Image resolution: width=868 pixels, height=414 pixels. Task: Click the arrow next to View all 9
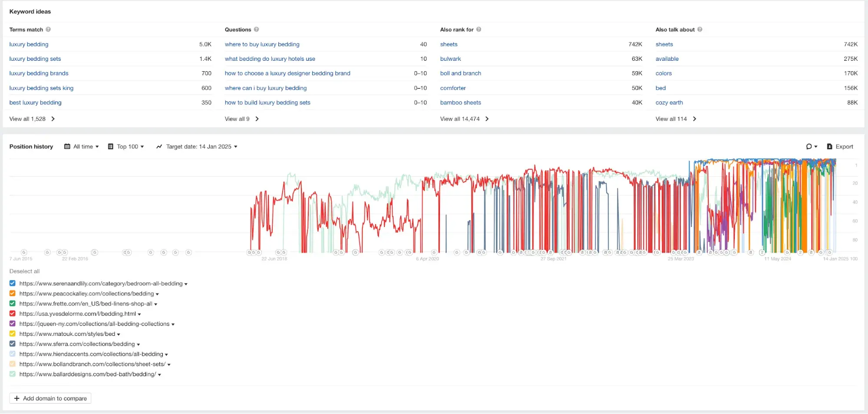(x=257, y=119)
